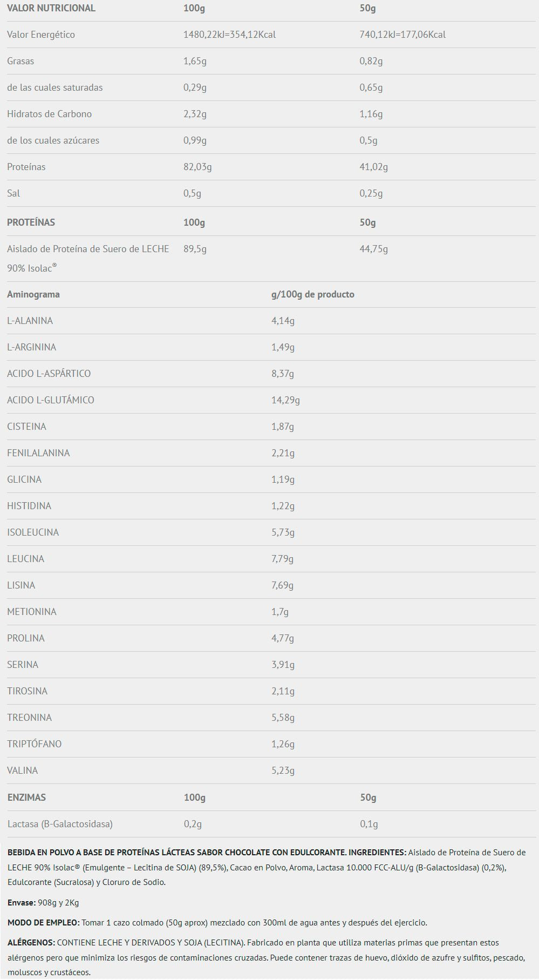Select the L-ALANINA row label
Viewport: 539px width, 980px height.
pyautogui.click(x=30, y=321)
